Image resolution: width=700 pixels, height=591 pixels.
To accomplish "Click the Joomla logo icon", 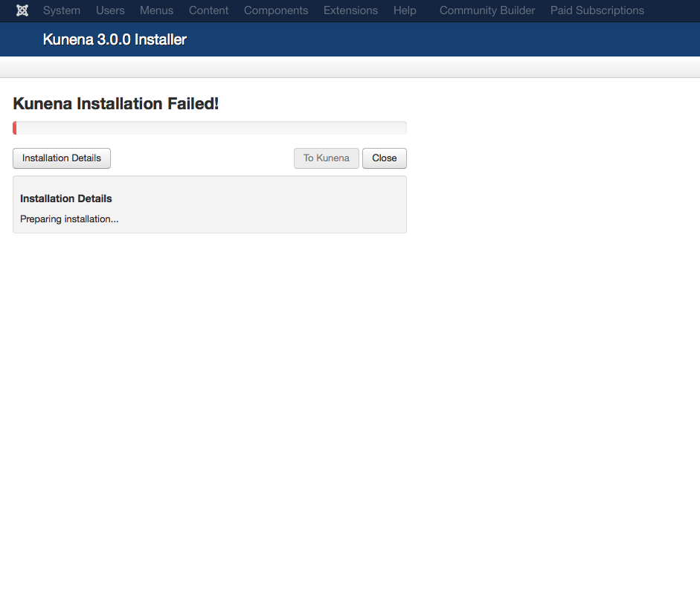I will point(22,10).
